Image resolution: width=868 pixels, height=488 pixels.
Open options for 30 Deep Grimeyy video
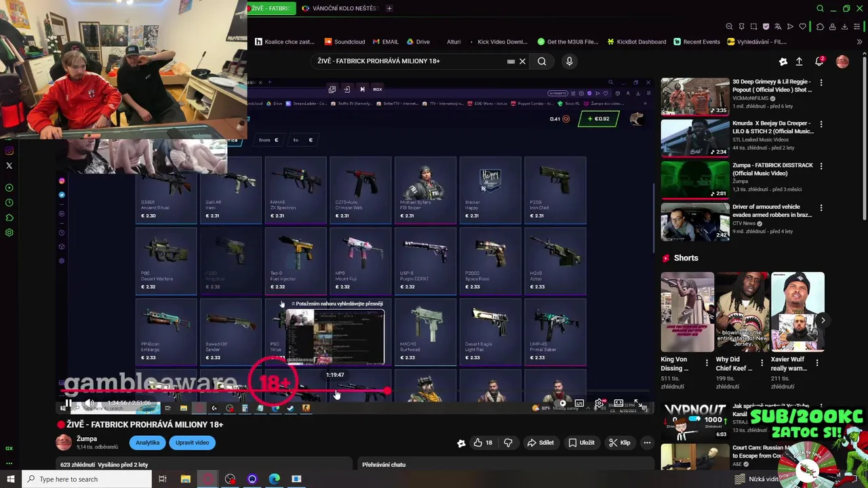(821, 83)
